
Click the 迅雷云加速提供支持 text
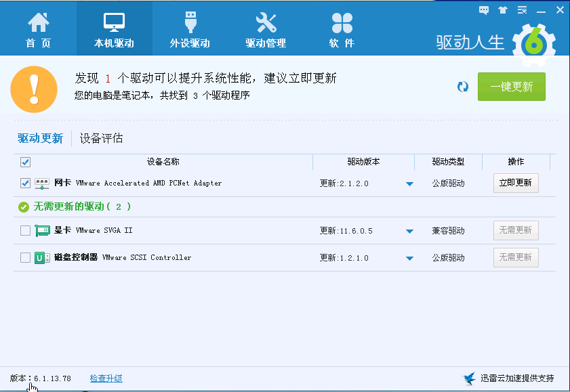point(517,378)
